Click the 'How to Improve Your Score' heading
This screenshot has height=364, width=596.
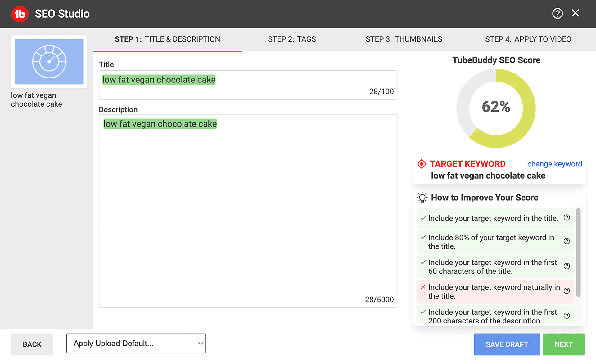click(x=485, y=198)
